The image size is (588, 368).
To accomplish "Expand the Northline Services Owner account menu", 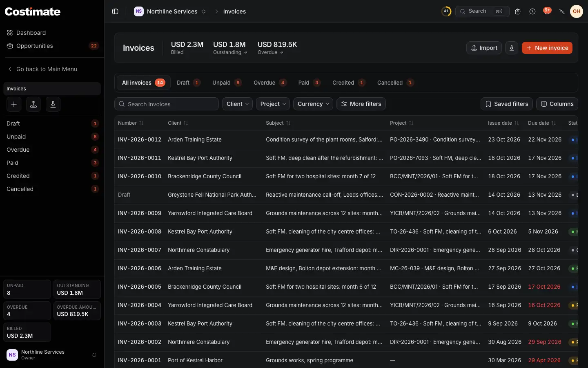I will click(x=52, y=355).
